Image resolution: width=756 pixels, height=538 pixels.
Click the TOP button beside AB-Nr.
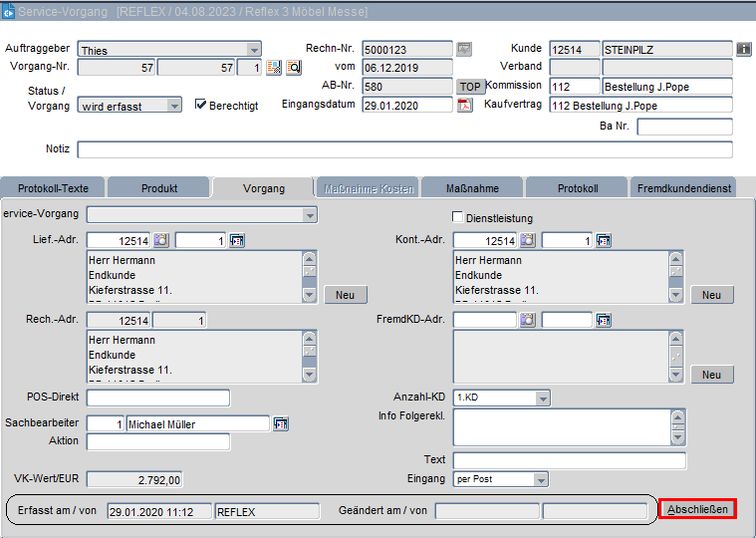(470, 87)
